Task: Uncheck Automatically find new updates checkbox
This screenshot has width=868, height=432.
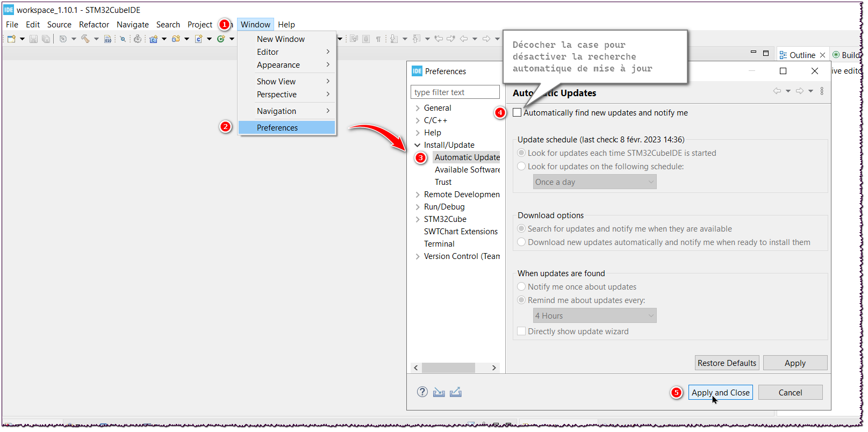Action: pyautogui.click(x=517, y=112)
